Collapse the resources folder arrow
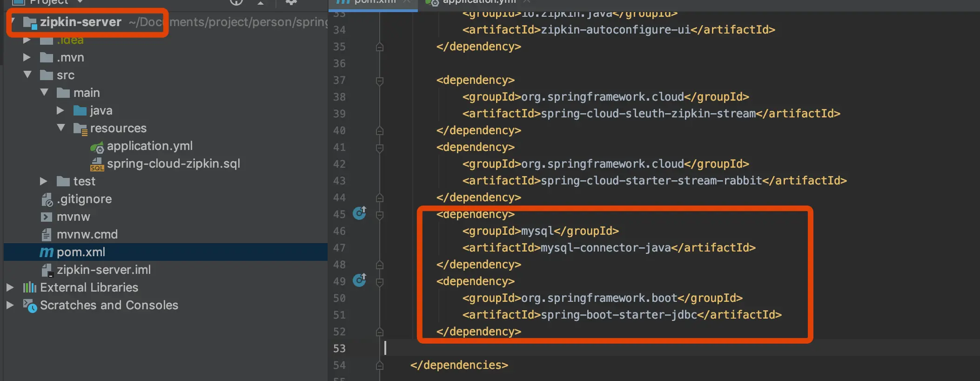 [x=61, y=128]
